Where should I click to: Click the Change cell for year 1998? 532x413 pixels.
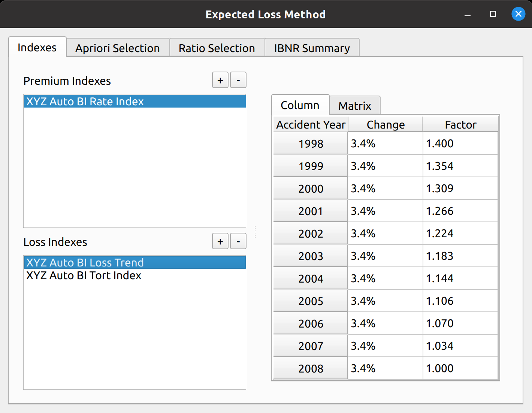pyautogui.click(x=385, y=144)
